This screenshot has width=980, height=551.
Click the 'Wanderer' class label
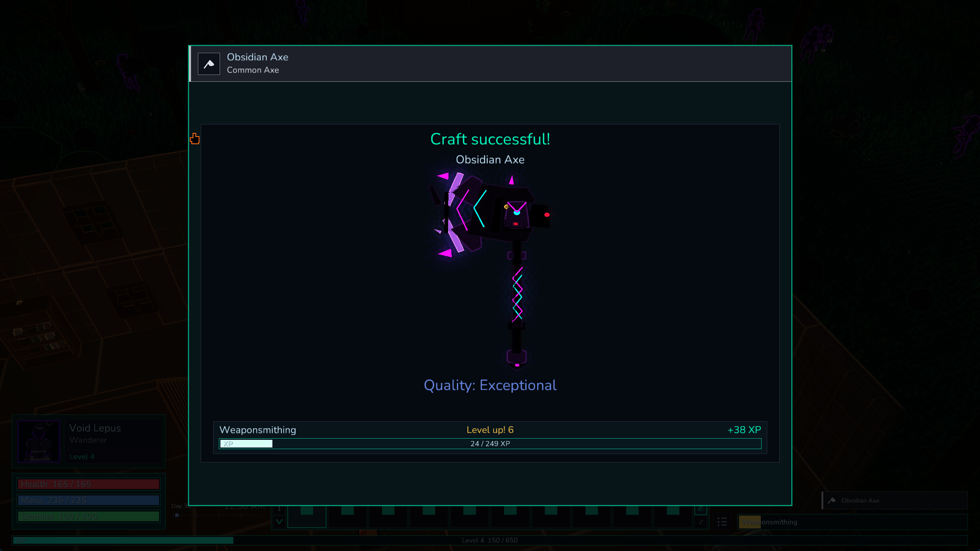[88, 440]
